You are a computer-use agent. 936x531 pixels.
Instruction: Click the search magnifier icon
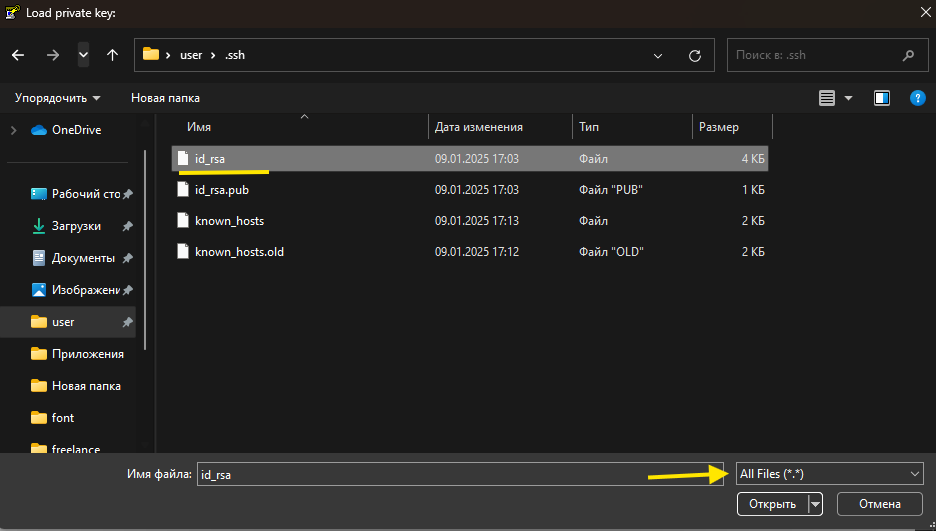(x=908, y=55)
